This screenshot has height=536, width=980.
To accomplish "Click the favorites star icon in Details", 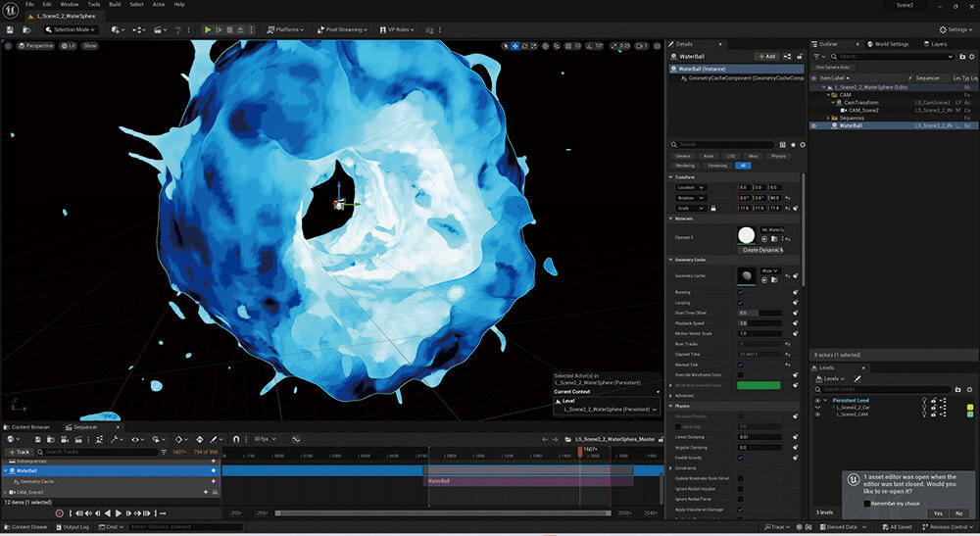I will pyautogui.click(x=792, y=144).
